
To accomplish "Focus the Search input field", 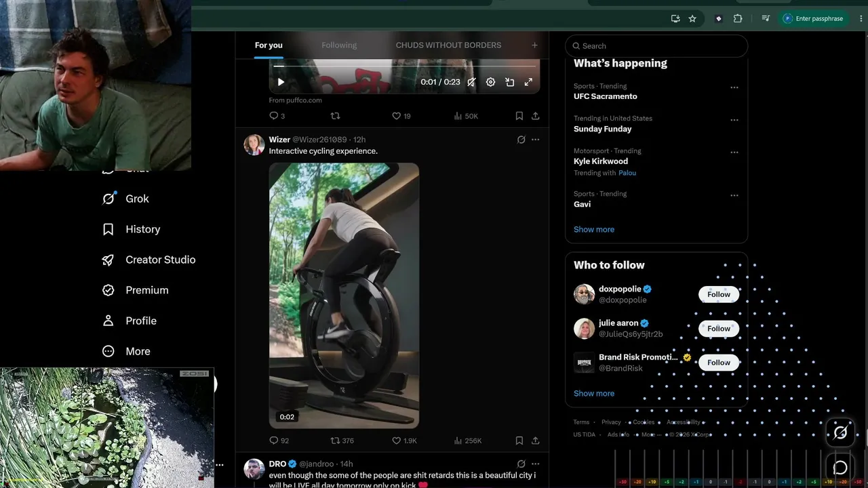I will [x=656, y=46].
